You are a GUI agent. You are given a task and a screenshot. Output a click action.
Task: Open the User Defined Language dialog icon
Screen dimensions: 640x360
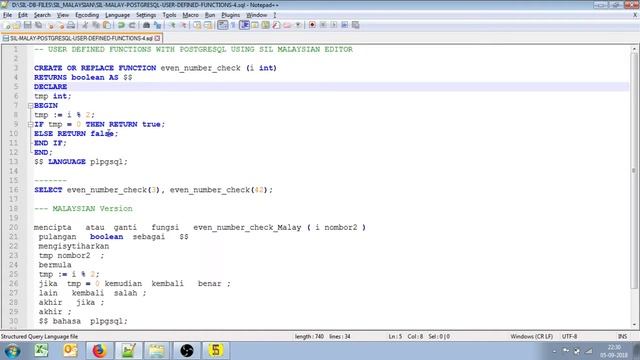pos(255,25)
